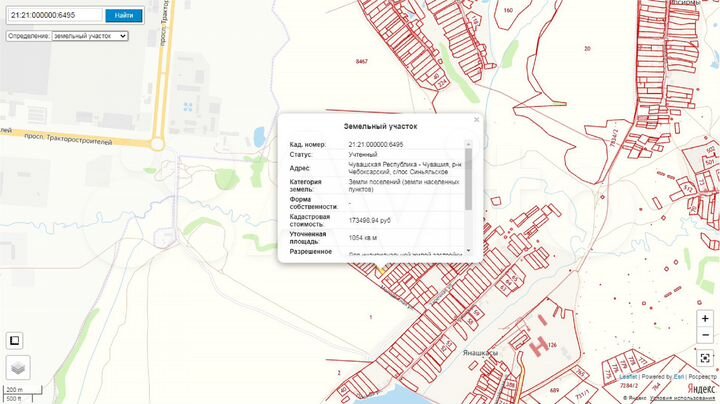
Task: Click the Найти search button
Action: pyautogui.click(x=124, y=15)
